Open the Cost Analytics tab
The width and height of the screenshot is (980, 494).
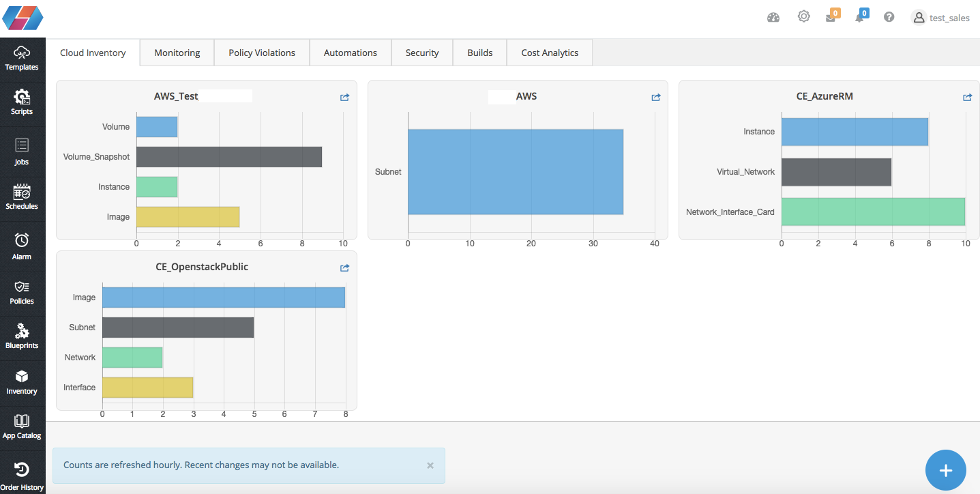click(x=549, y=52)
